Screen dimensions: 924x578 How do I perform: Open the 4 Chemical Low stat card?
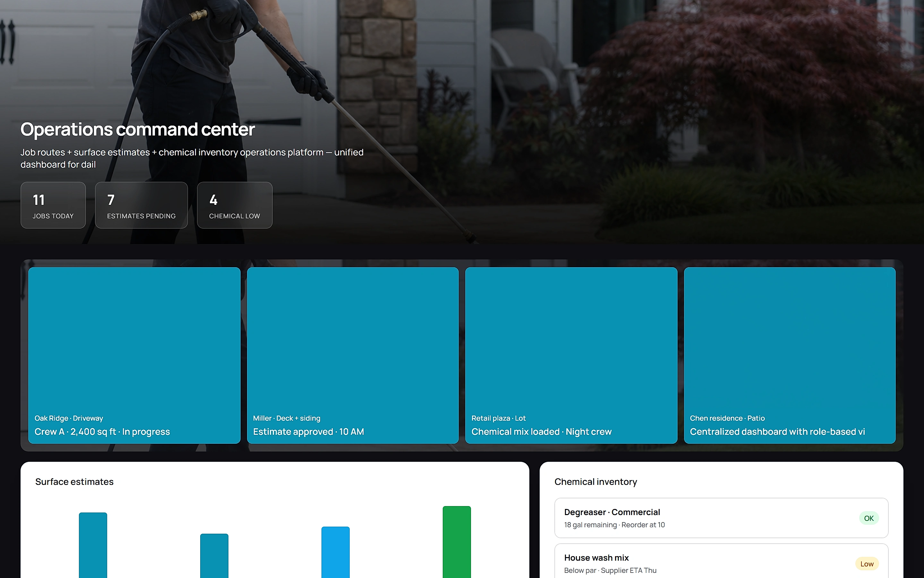click(235, 205)
